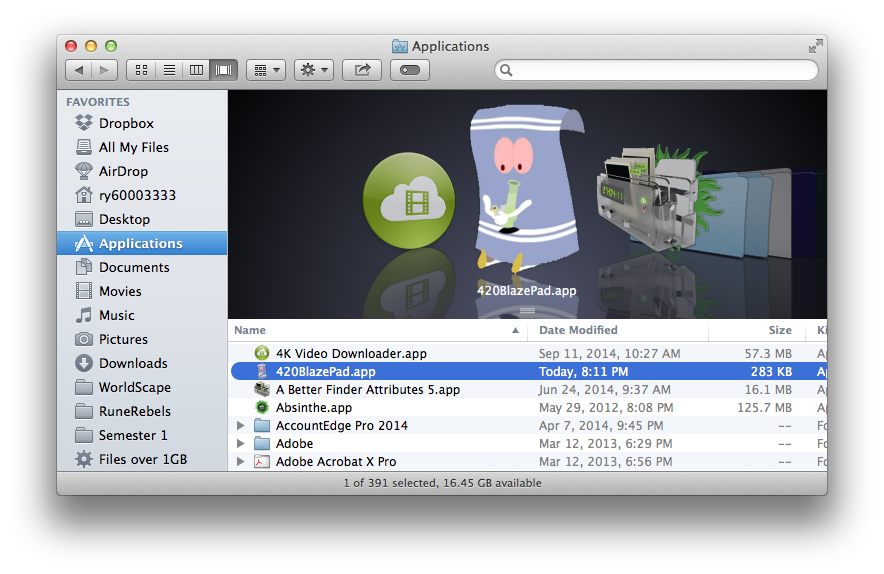Open Downloads in the sidebar
884x574 pixels.
[x=142, y=363]
